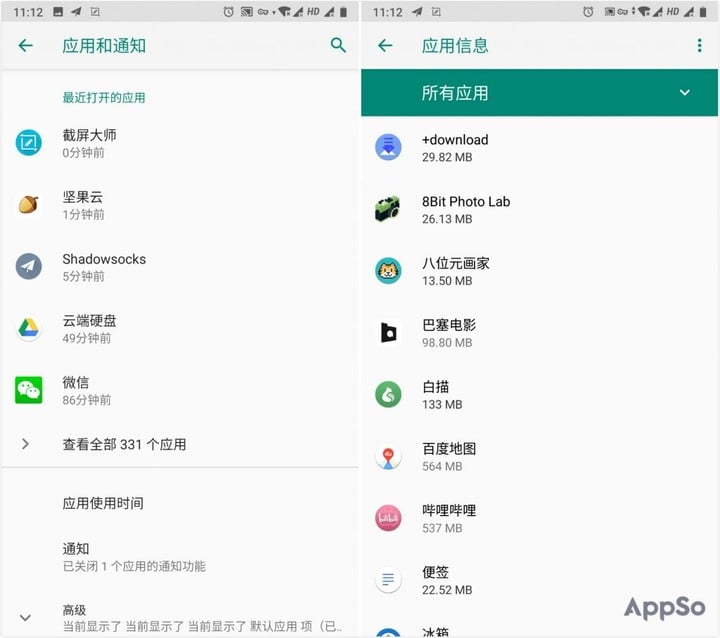Tap the 哔哩哔哩 pink icon

pos(388,518)
